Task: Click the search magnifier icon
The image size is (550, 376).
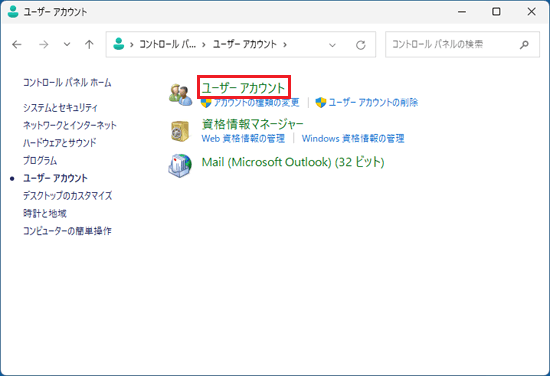Action: pos(524,45)
